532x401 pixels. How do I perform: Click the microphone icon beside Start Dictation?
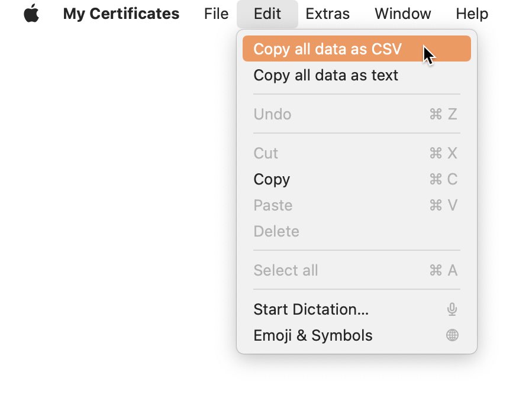(x=452, y=309)
